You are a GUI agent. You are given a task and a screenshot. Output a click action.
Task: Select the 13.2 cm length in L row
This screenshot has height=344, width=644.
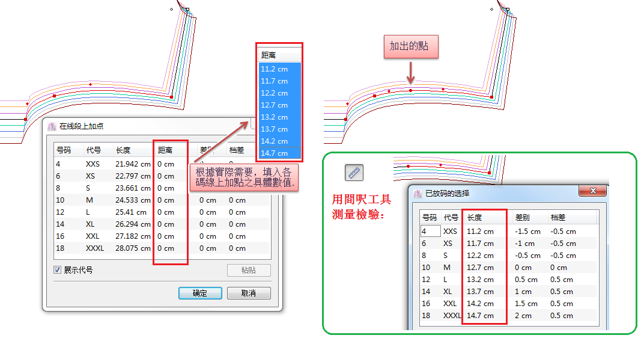click(x=480, y=280)
